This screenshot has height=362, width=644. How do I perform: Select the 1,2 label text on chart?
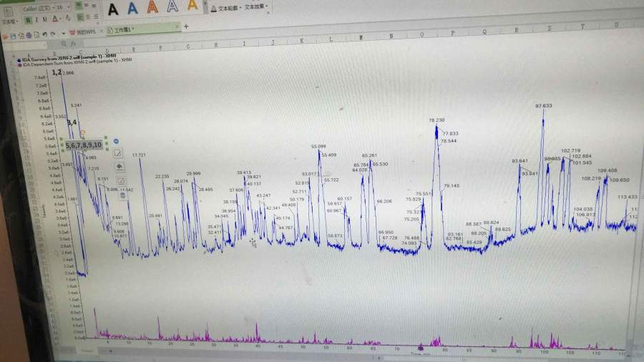tap(57, 72)
